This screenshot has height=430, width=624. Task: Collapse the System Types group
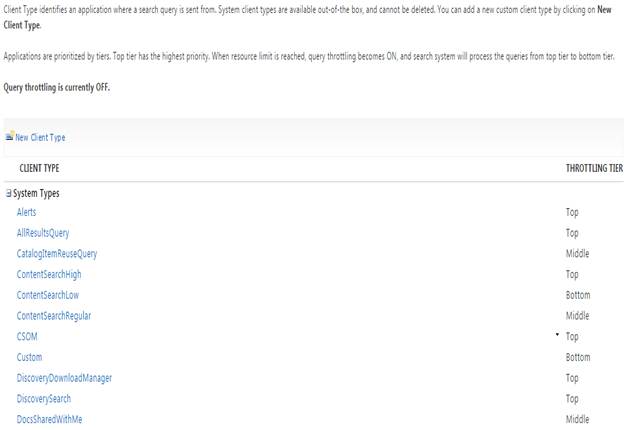click(9, 193)
